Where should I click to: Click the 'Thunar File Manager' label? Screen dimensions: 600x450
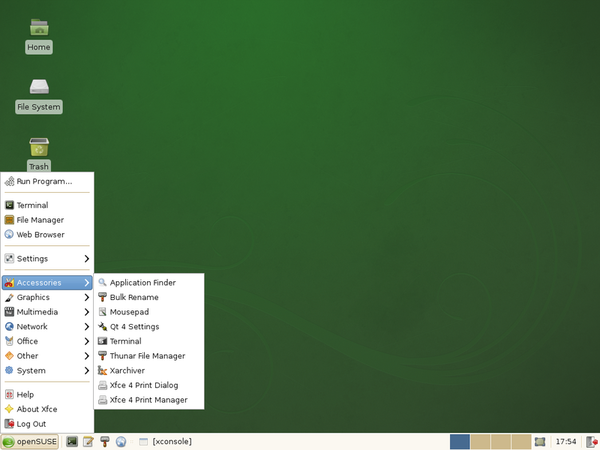click(147, 356)
